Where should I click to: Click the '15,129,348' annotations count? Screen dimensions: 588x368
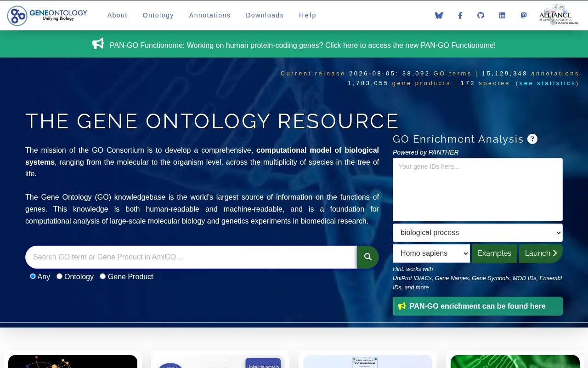pos(504,74)
